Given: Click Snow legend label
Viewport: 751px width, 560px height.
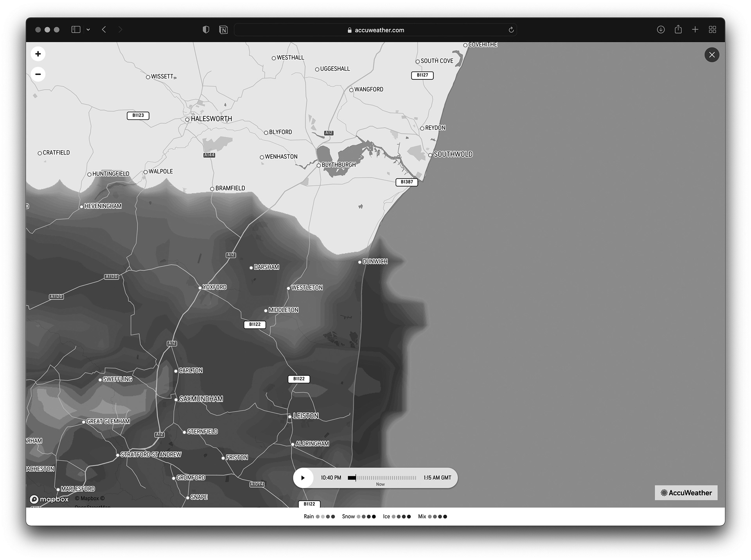Looking at the screenshot, I should point(348,517).
